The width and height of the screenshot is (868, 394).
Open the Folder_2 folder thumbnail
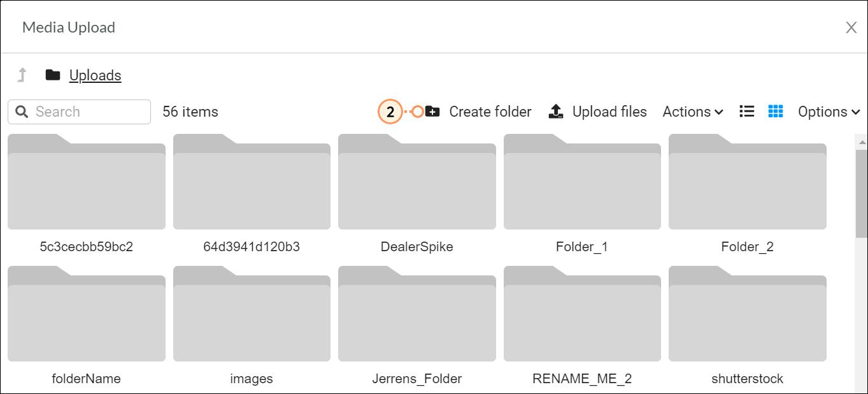tap(748, 182)
